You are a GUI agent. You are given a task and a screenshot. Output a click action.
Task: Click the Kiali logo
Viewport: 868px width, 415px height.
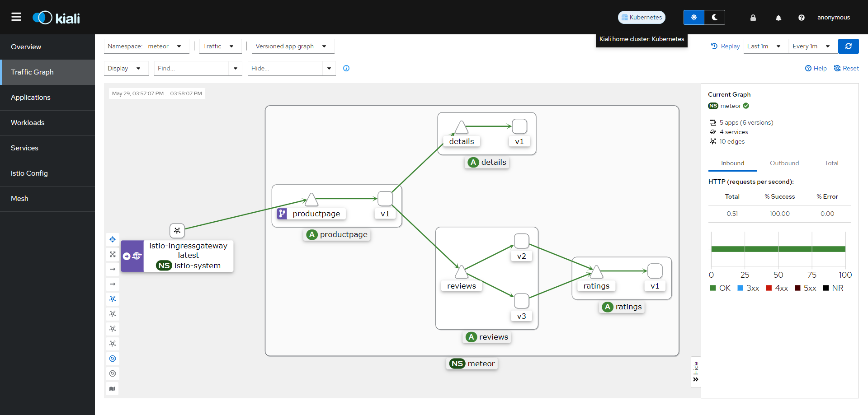(x=56, y=18)
